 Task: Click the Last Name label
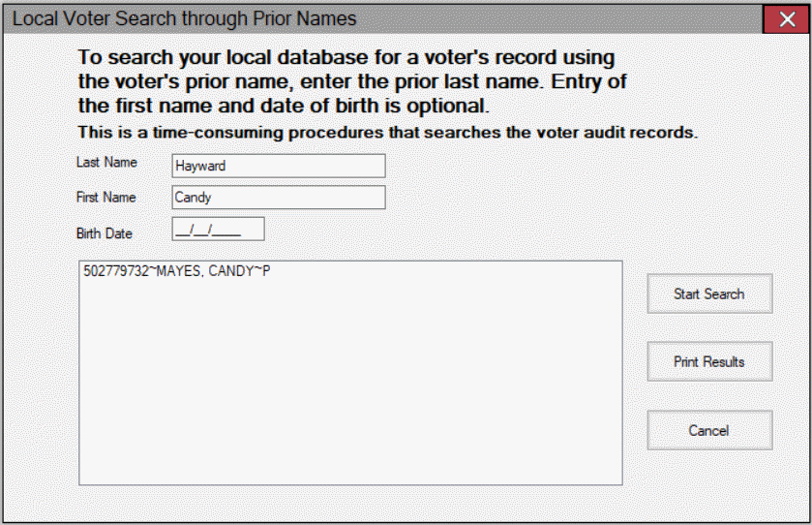point(106,163)
